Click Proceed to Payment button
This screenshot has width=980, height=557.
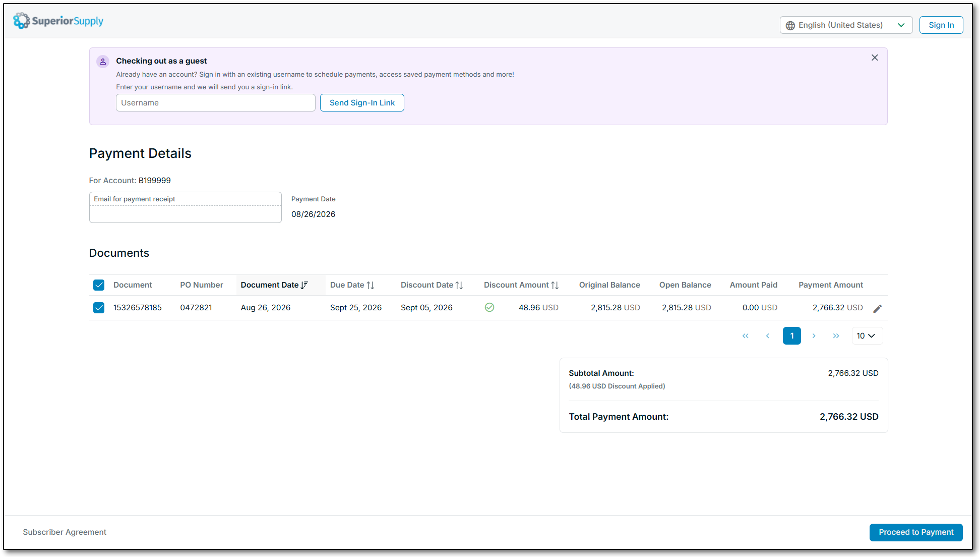(x=916, y=532)
